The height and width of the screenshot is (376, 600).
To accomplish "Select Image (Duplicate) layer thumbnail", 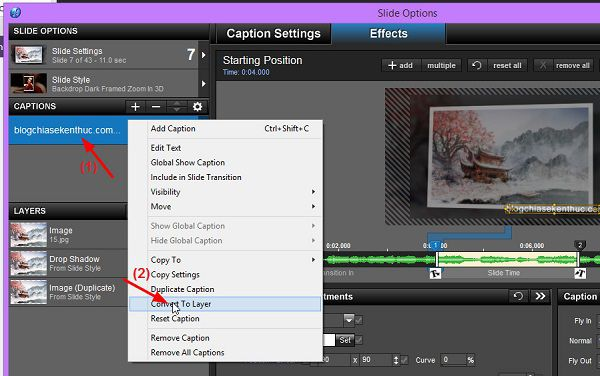I will point(29,292).
